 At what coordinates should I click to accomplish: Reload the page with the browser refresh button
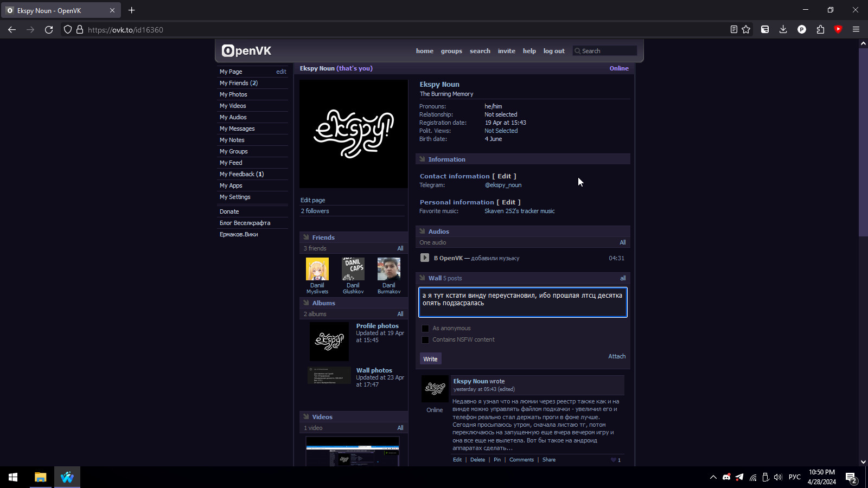click(x=49, y=30)
